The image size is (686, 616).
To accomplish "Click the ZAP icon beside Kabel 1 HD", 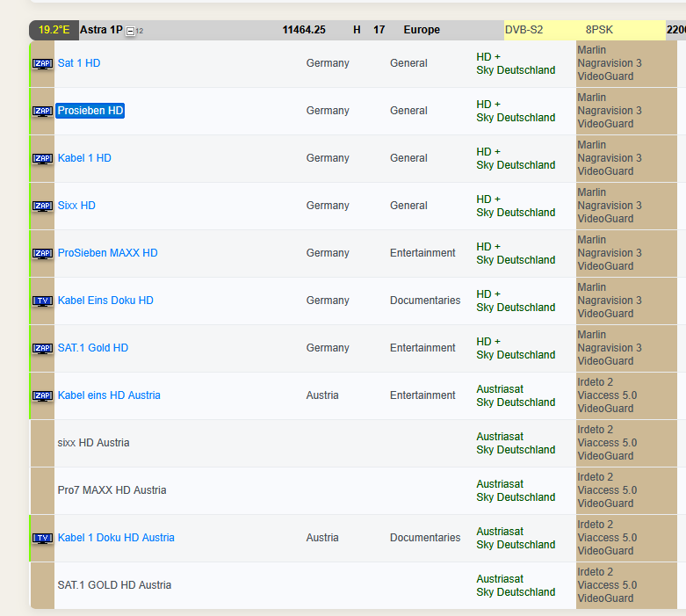I will click(42, 158).
